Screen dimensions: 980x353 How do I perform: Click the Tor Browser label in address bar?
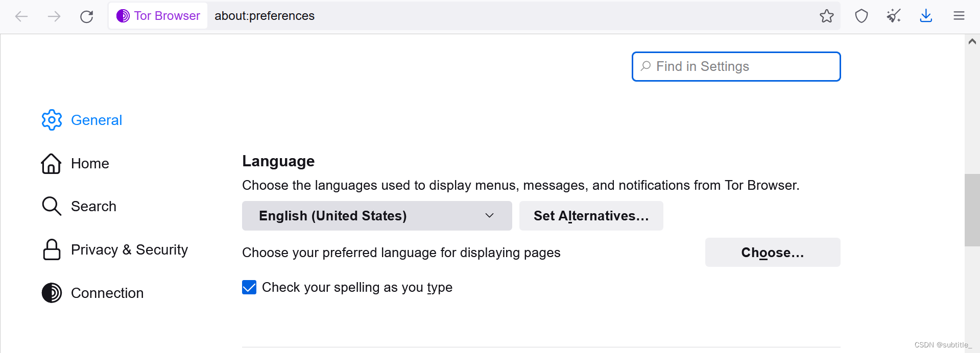167,16
